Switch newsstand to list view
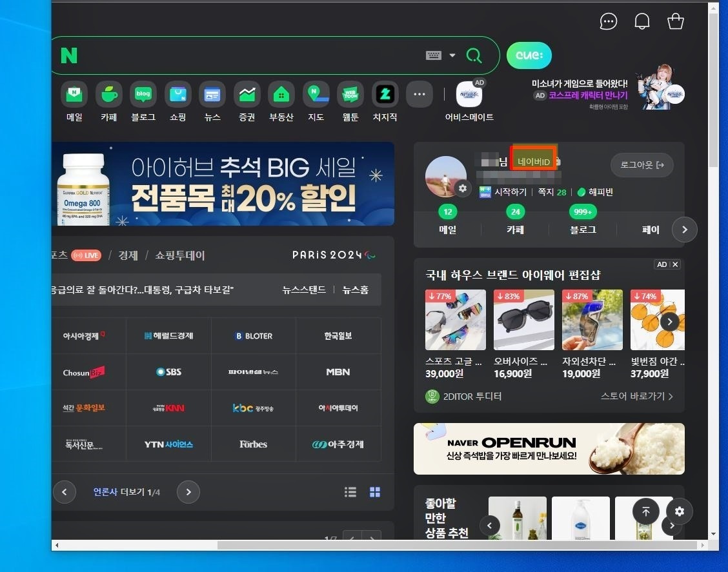This screenshot has width=728, height=572. click(350, 492)
